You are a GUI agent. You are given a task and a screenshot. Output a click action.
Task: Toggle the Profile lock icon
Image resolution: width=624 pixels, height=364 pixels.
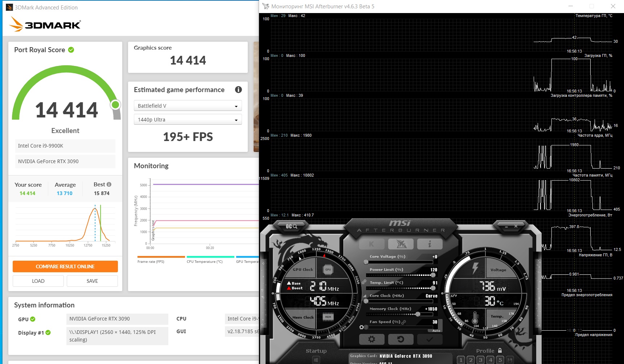[500, 351]
